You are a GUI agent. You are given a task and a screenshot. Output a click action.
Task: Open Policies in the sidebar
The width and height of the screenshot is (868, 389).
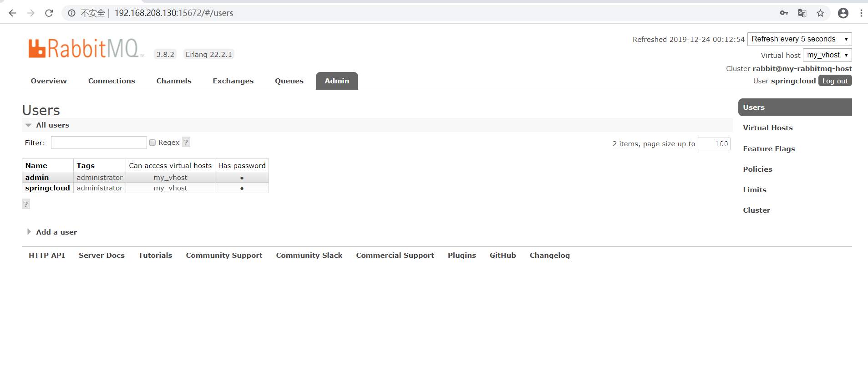[757, 169]
